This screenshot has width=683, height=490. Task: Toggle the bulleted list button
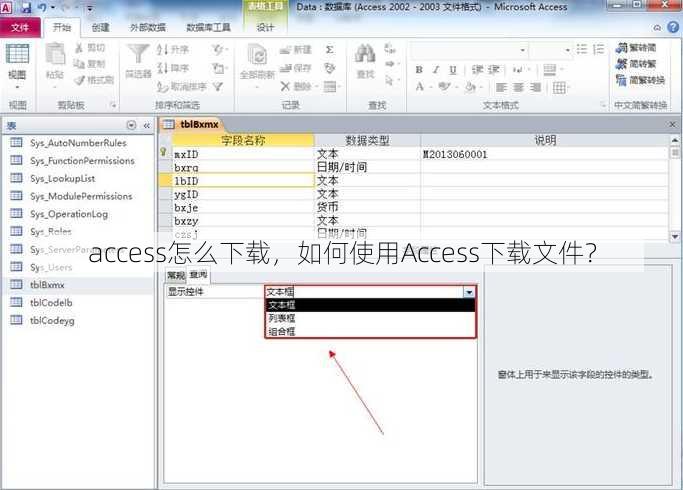click(x=582, y=49)
